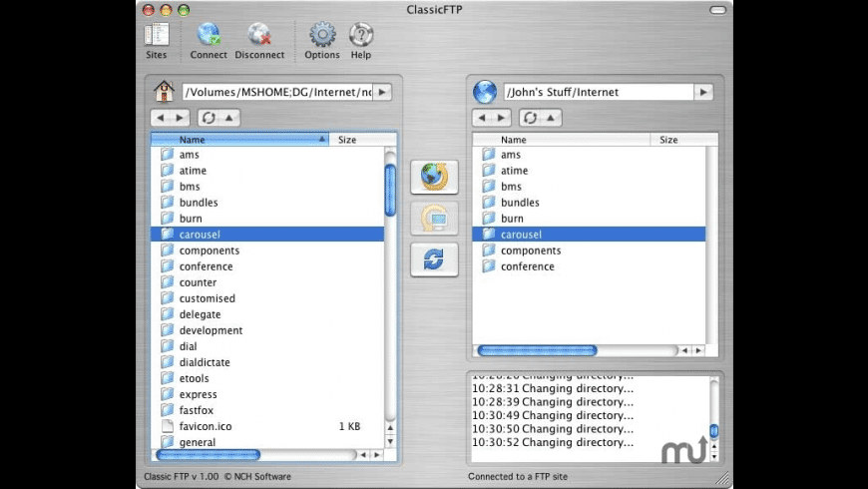Open the Options gear icon
Screen dimensions: 868x489
tap(322, 41)
